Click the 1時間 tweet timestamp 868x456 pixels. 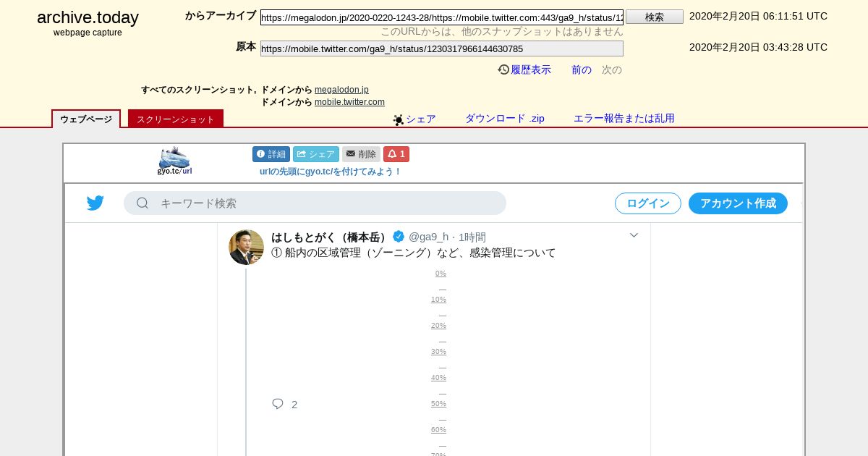coord(472,237)
